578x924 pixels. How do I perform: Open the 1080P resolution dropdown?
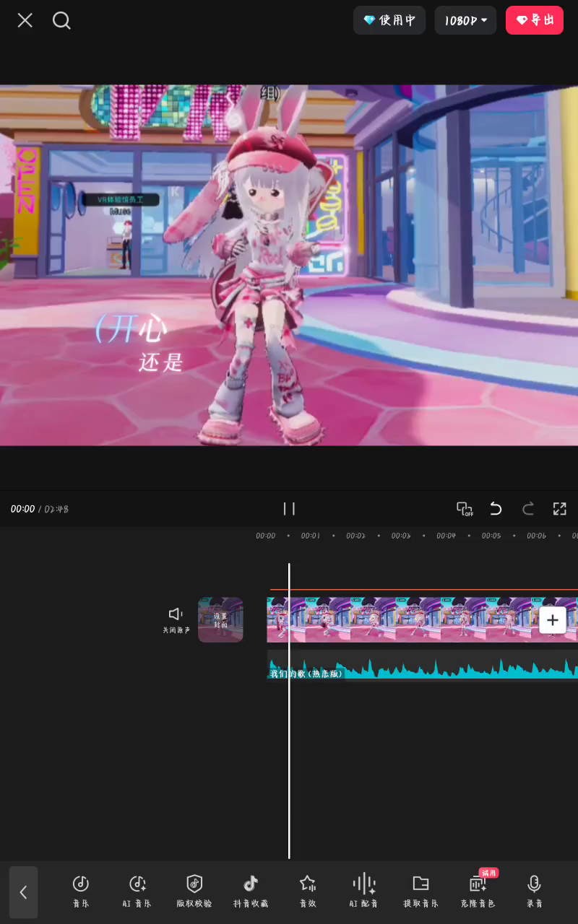click(x=465, y=20)
